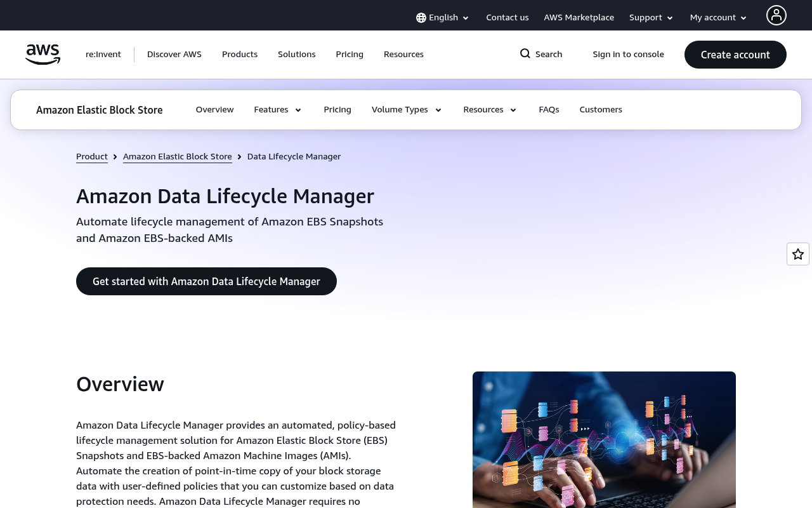Expand the English language dropdown
812x508 pixels.
tap(443, 18)
